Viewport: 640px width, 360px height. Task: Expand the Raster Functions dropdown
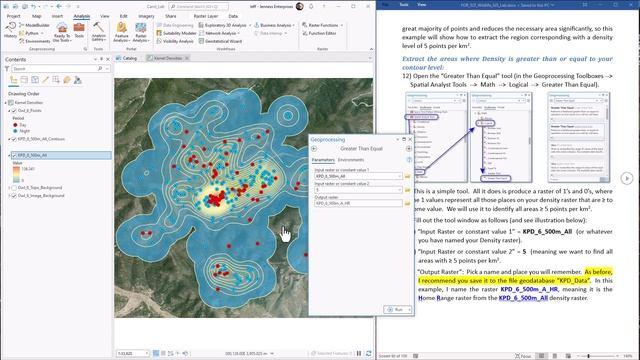coord(341,25)
